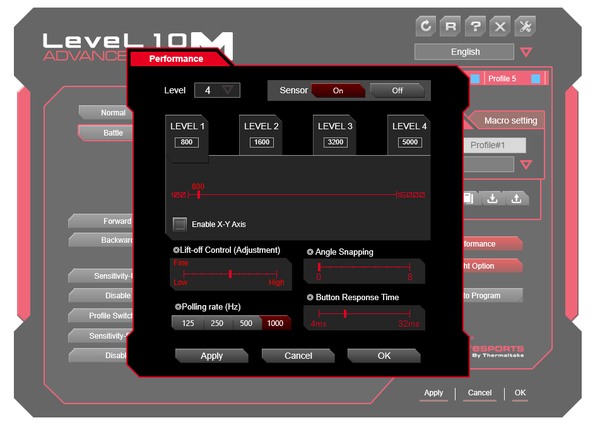Viewport: 600px width, 425px height.
Task: Click OK in the main window footer
Action: coord(520,393)
